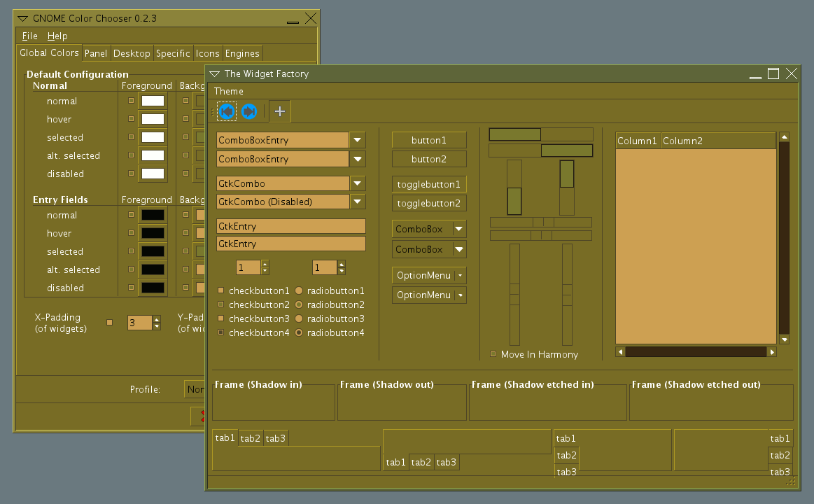
Task: Open the Help menu in Color Chooser
Action: (x=57, y=36)
